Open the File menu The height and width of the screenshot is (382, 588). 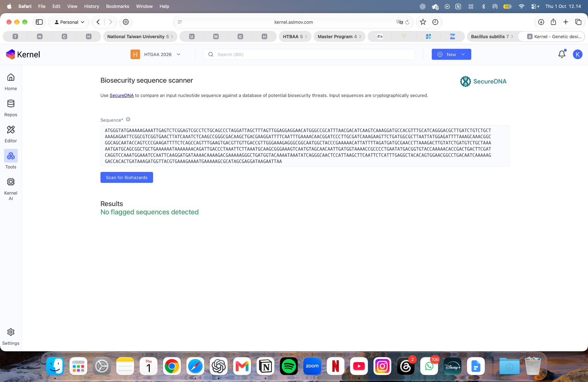coord(42,6)
